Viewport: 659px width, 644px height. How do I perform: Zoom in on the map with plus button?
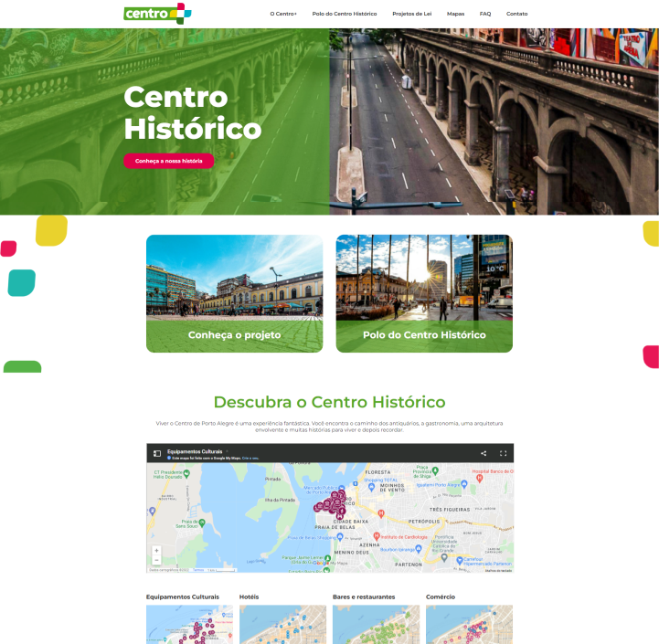click(x=156, y=551)
